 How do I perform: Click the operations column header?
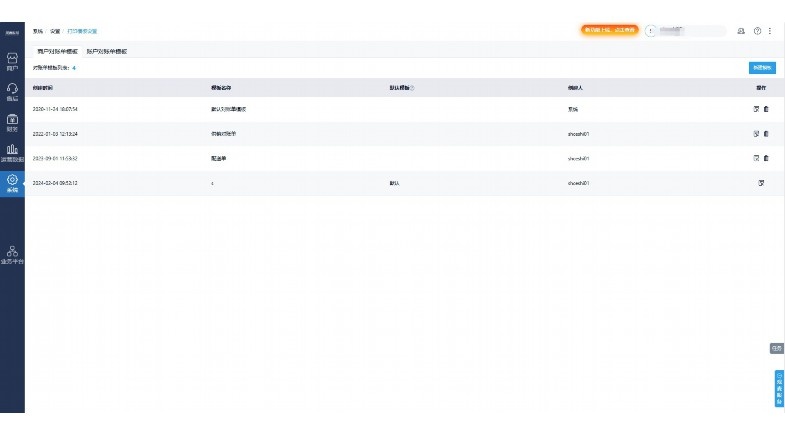761,88
